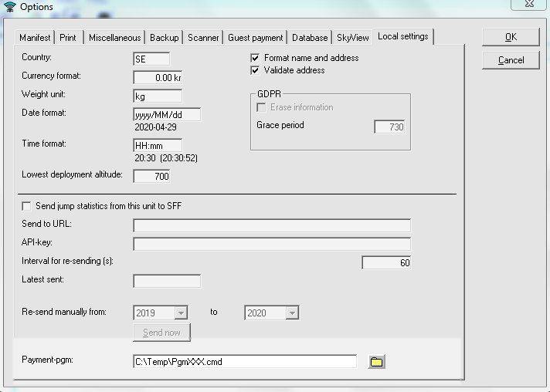
Task: Select the Guest payment tab
Action: (x=256, y=37)
